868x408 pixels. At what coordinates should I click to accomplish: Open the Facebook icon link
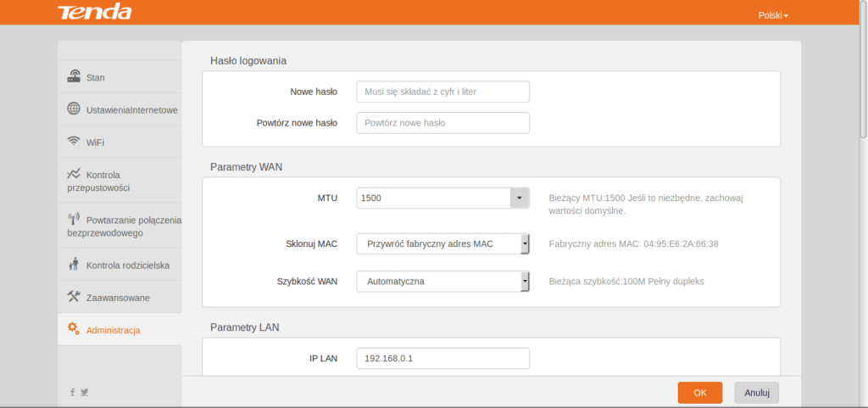(x=73, y=392)
